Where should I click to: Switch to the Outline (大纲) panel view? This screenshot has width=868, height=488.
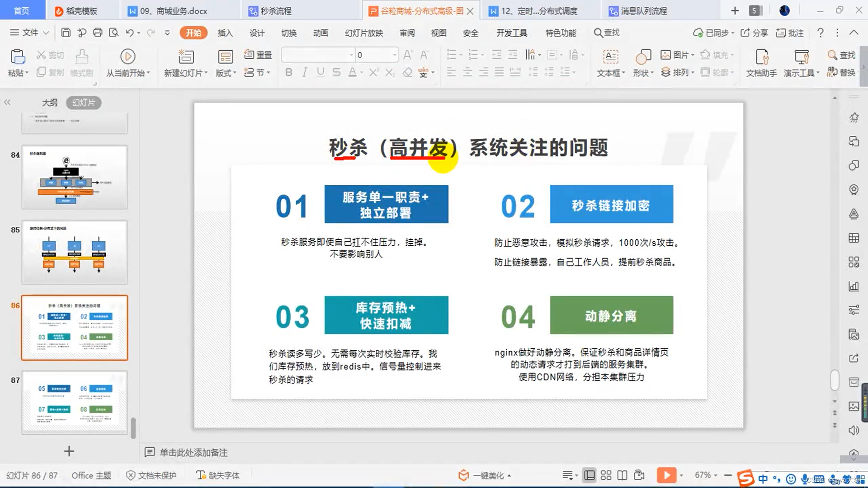point(50,103)
